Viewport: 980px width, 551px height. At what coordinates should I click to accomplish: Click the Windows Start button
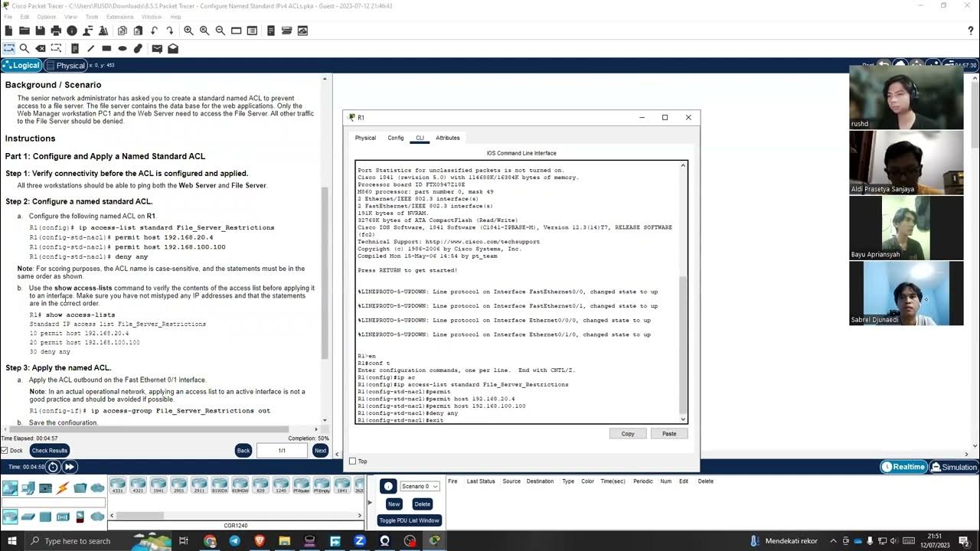[14, 541]
